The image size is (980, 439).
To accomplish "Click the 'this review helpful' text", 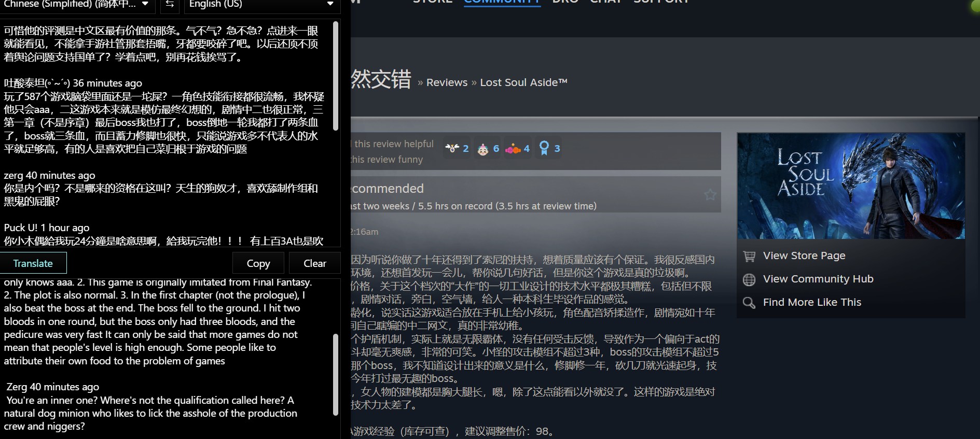I will [394, 144].
